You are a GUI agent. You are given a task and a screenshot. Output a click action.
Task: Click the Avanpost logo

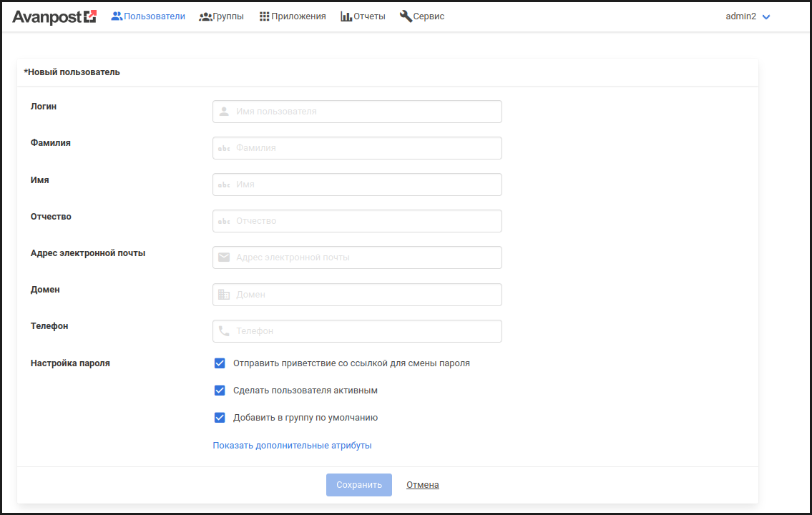54,16
